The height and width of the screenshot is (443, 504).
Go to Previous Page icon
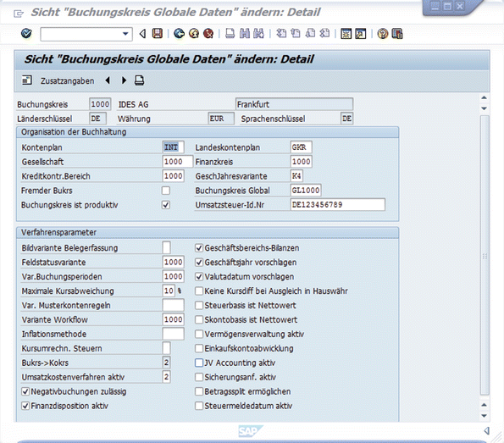click(x=296, y=33)
